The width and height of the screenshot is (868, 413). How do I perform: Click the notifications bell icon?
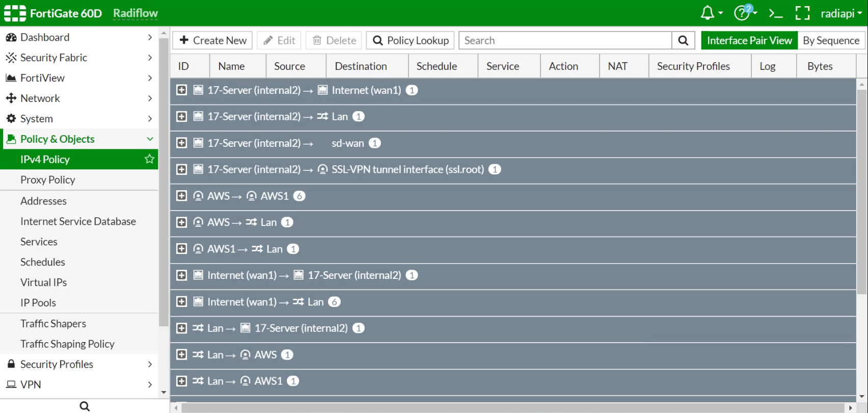(x=708, y=13)
